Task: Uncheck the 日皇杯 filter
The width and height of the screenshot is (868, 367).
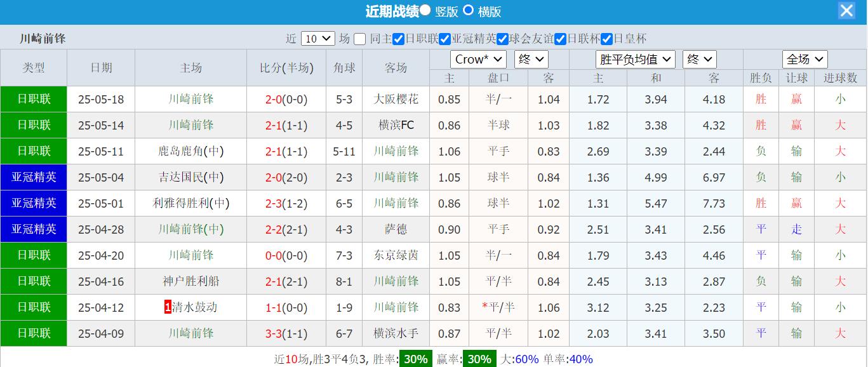Action: coord(607,39)
